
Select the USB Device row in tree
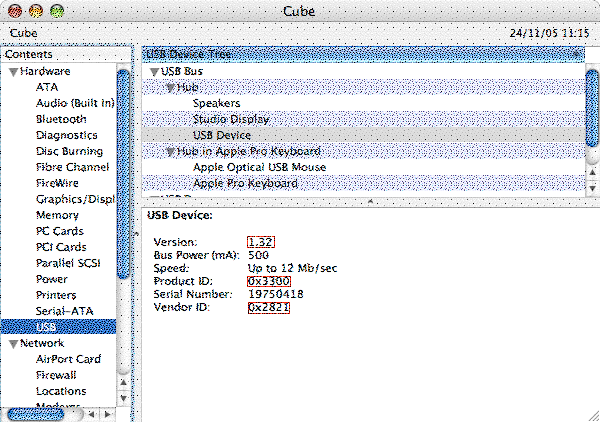(364, 135)
